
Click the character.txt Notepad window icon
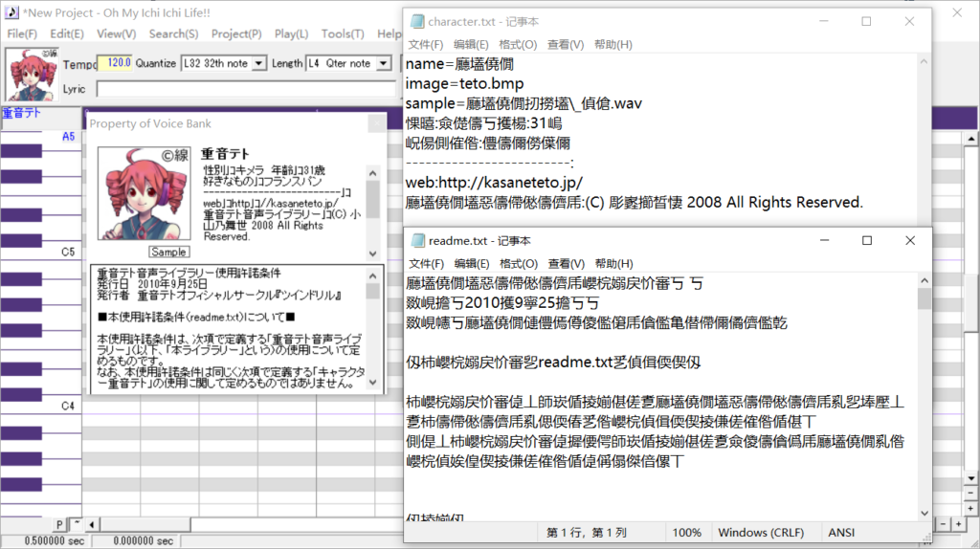[x=417, y=21]
